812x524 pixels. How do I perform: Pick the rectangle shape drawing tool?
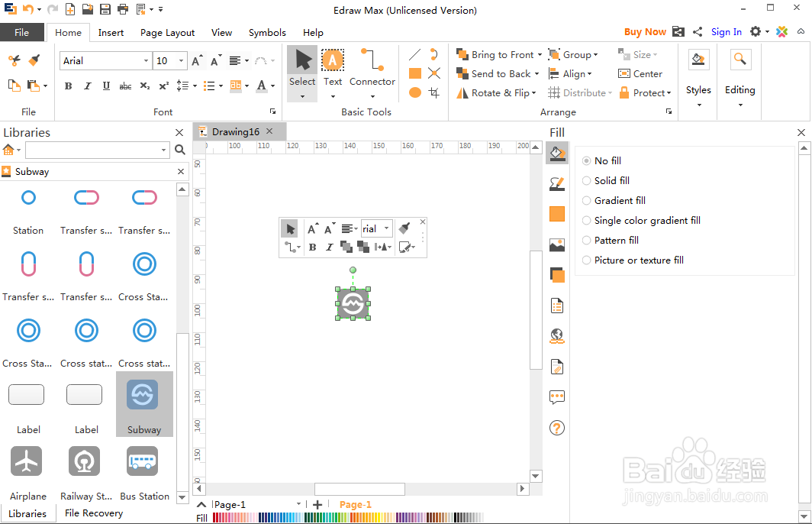click(x=415, y=73)
